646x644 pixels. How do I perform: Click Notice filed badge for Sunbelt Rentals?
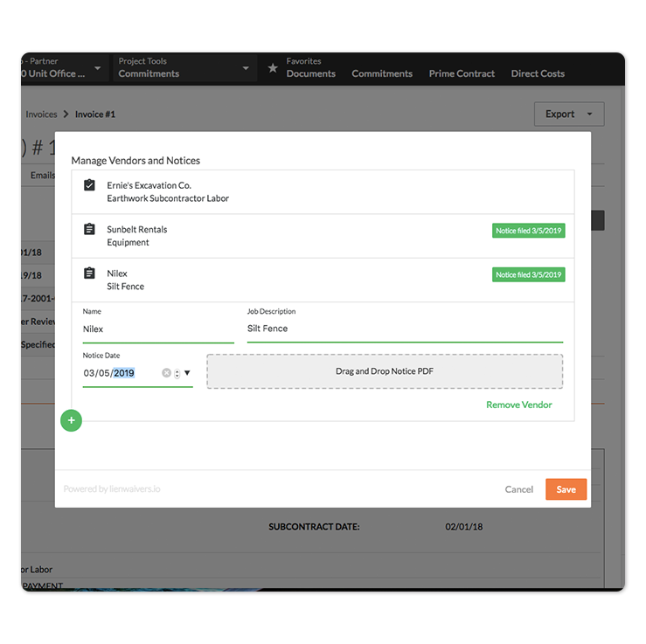[x=529, y=231]
